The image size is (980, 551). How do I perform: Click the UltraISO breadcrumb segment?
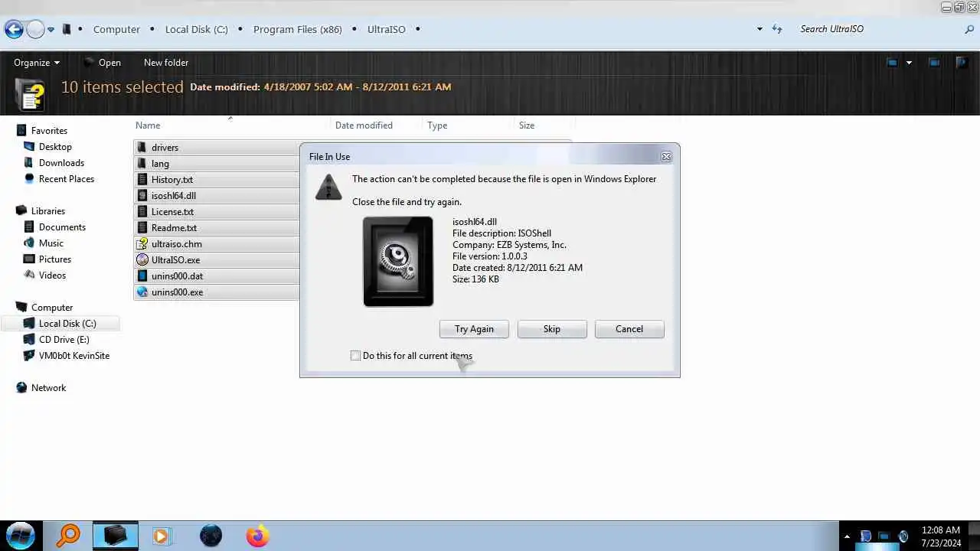point(387,29)
